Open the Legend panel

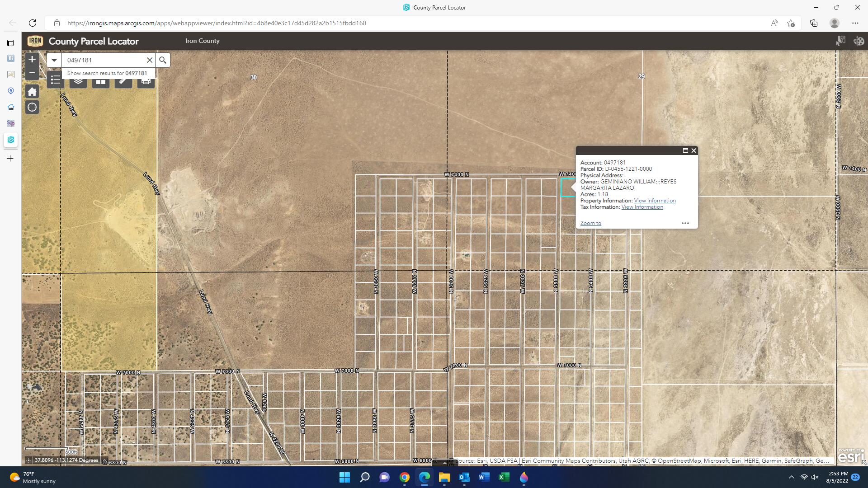[x=55, y=80]
